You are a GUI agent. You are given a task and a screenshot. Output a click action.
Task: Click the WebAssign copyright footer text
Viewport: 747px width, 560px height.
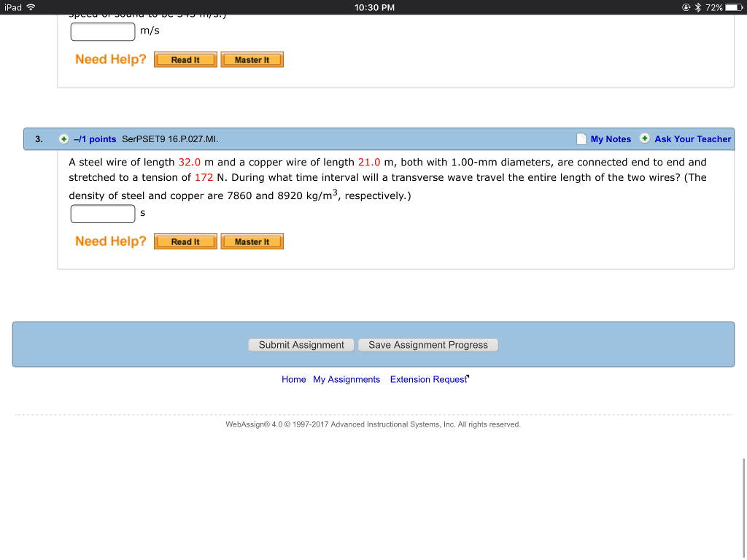coord(373,424)
